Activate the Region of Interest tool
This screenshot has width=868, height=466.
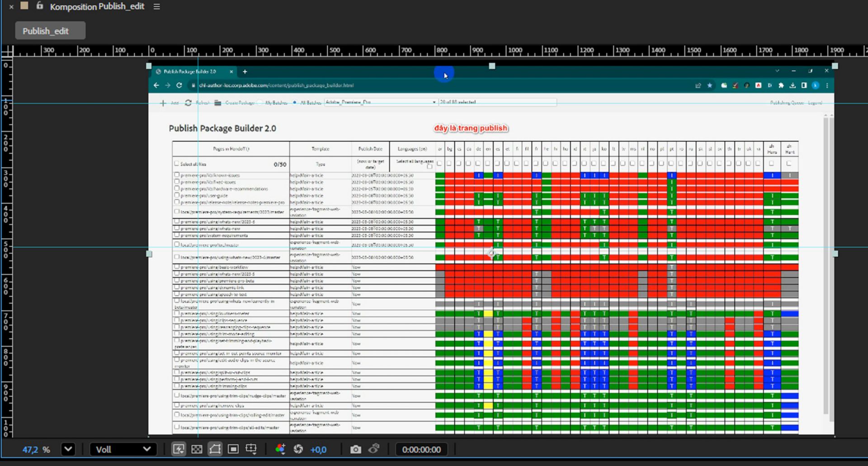pos(233,449)
